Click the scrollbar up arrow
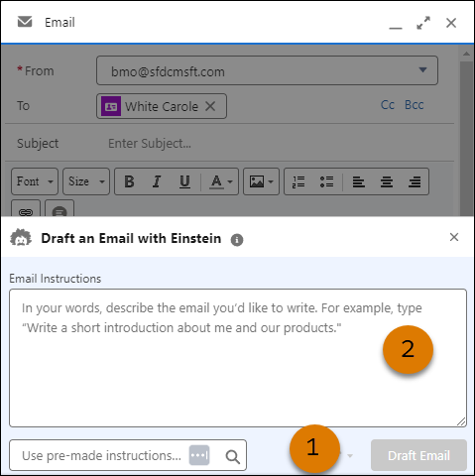This screenshot has height=476, width=475. coord(466,54)
